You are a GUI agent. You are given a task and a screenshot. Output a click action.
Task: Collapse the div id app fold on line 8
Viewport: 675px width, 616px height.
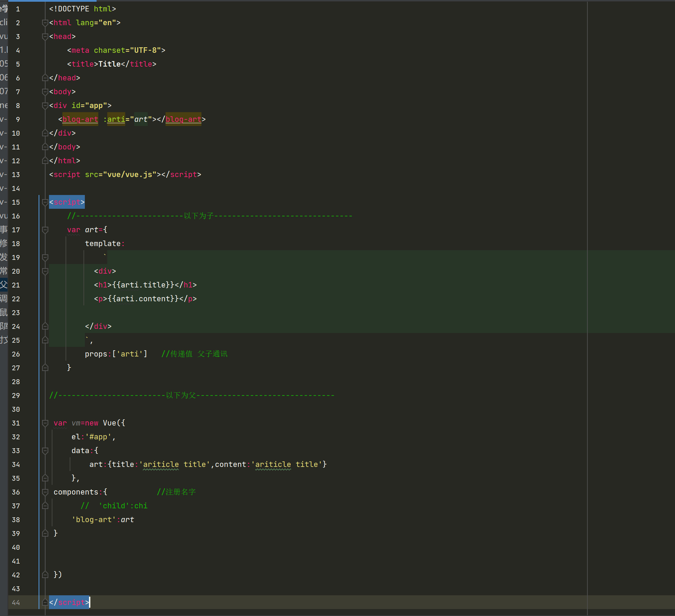[x=45, y=106]
